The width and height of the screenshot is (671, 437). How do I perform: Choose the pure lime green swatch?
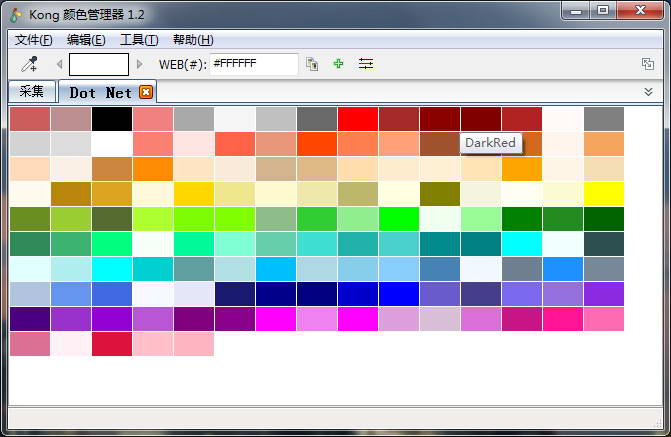[x=399, y=219]
